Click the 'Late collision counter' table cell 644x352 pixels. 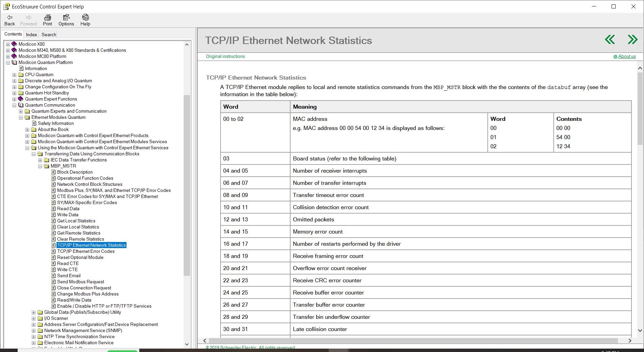(x=461, y=329)
